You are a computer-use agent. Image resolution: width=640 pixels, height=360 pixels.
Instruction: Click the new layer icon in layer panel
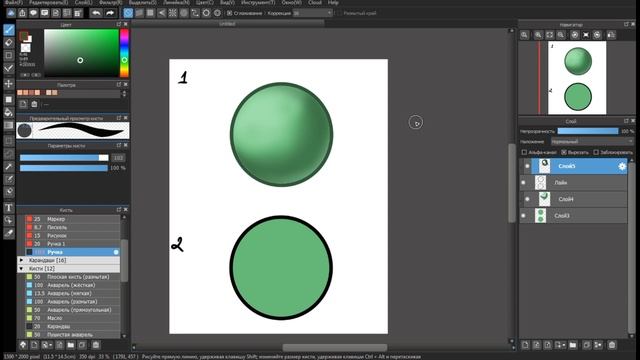525,345
